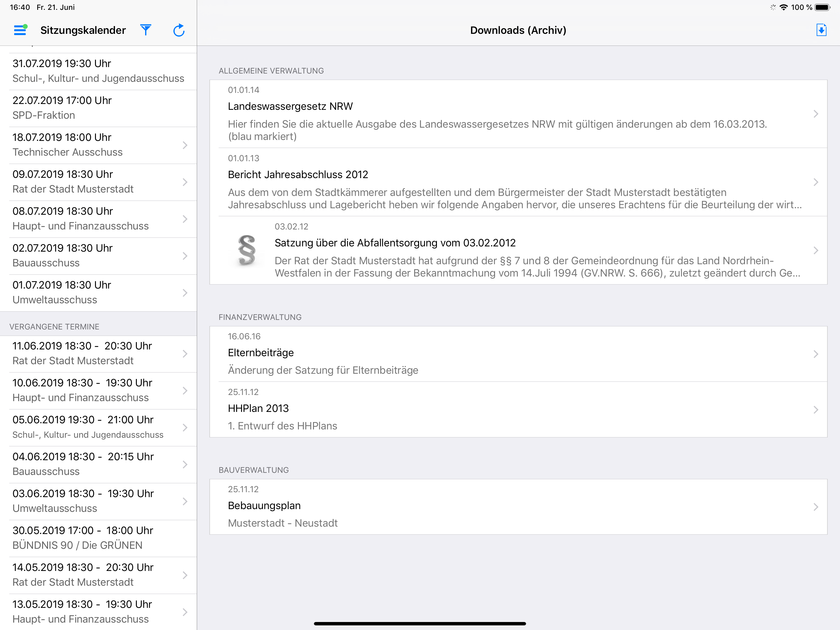
Task: Tap the paragraph symbol thumbnail
Action: [247, 250]
